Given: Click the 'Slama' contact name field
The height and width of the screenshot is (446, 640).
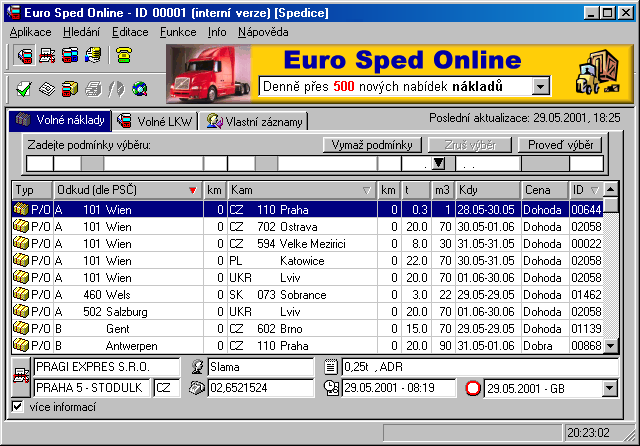Looking at the screenshot, I should [x=261, y=367].
